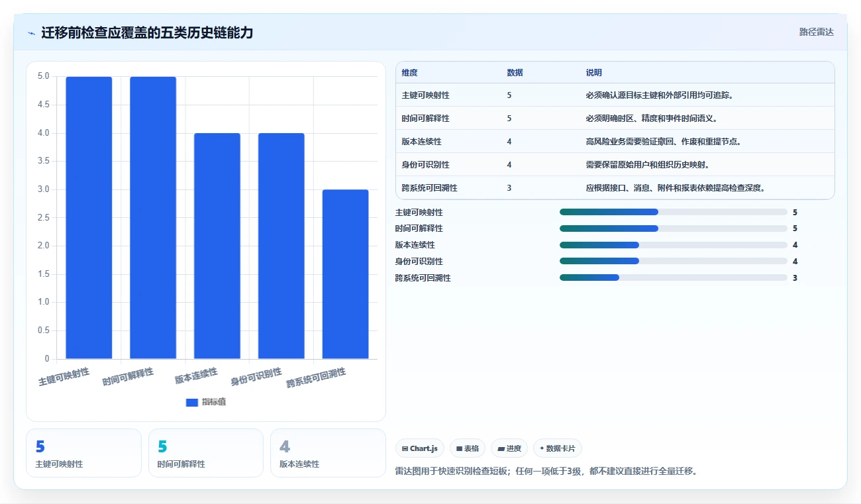This screenshot has width=861, height=504.
Task: Click the 跨系统可回溯性 x-axis label under the chart
Action: [x=317, y=378]
